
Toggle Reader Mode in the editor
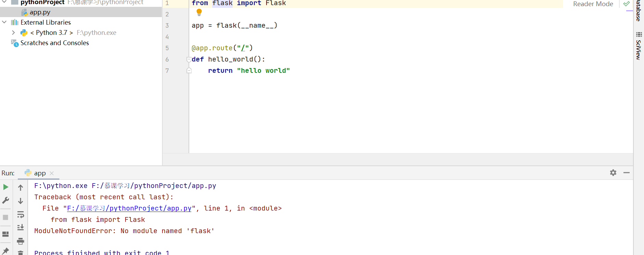593,4
